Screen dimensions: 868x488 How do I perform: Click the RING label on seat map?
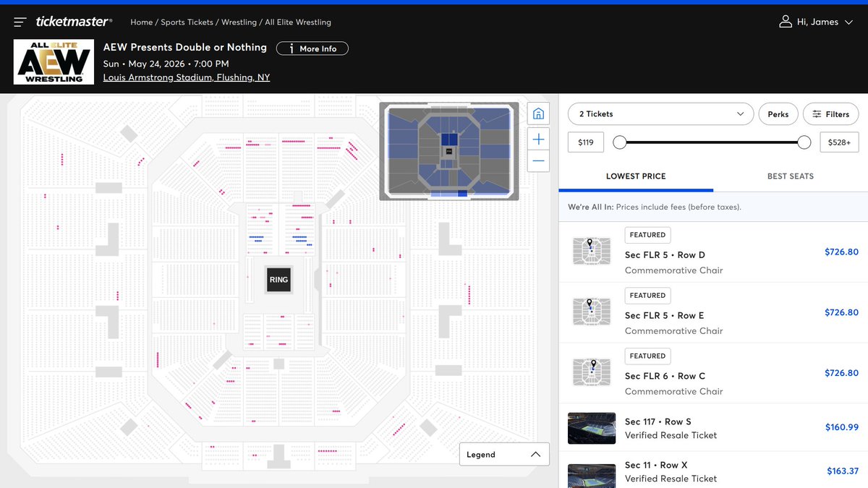point(278,280)
